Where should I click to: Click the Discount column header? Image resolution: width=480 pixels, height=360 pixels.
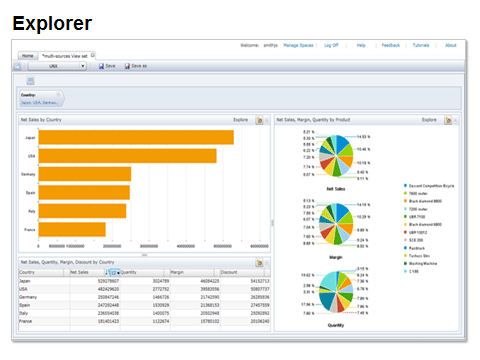[x=245, y=272]
